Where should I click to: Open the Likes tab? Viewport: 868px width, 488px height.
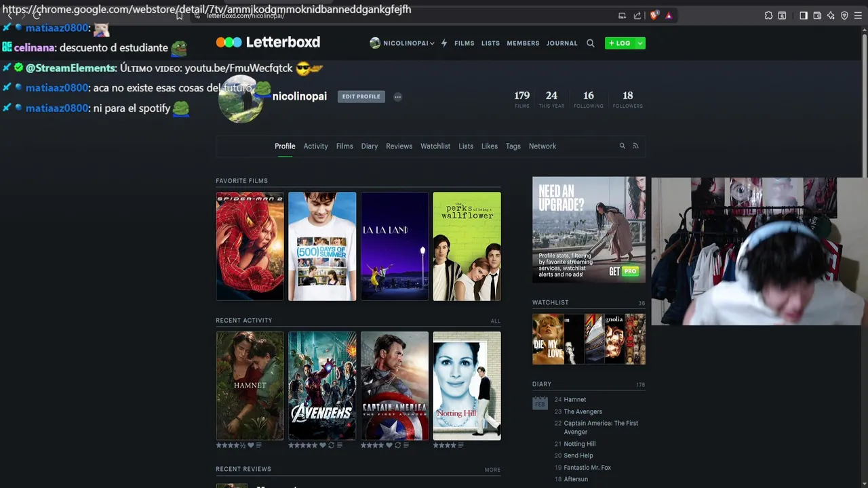point(490,146)
